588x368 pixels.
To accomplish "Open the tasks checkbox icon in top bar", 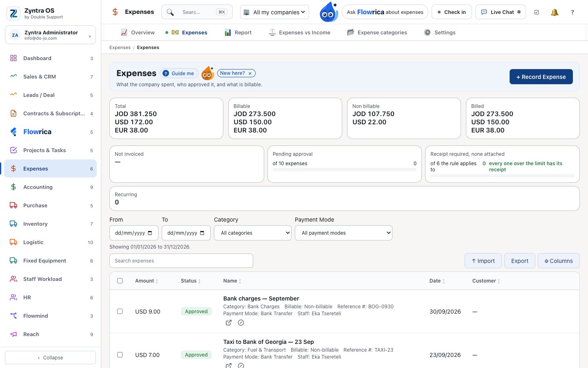I will (x=537, y=12).
